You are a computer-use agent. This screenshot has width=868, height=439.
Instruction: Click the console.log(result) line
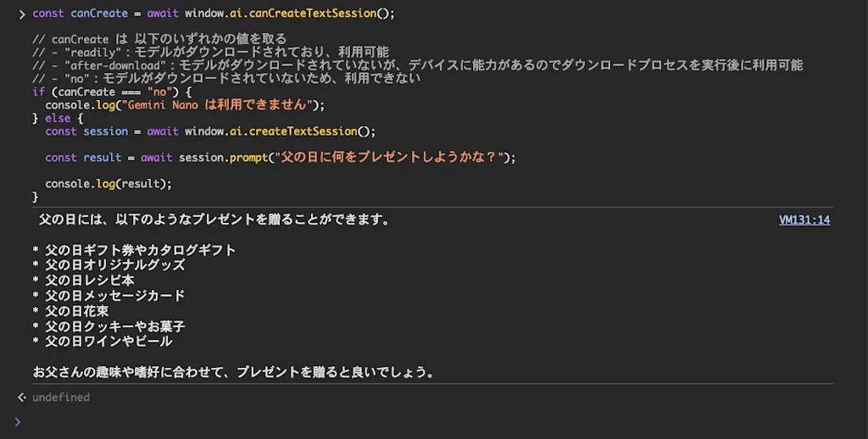(x=108, y=184)
